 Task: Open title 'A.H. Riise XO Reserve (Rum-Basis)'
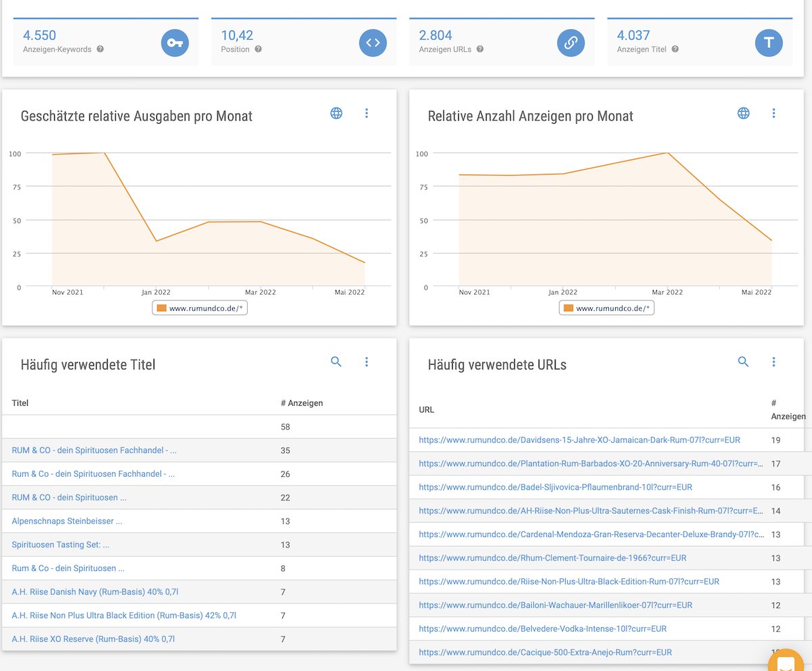(x=93, y=639)
